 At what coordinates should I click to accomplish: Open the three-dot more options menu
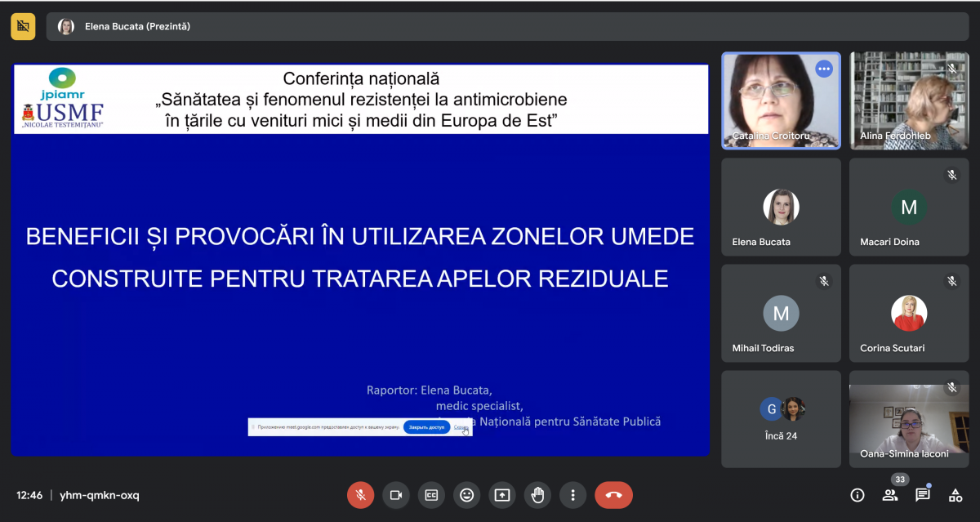tap(573, 495)
